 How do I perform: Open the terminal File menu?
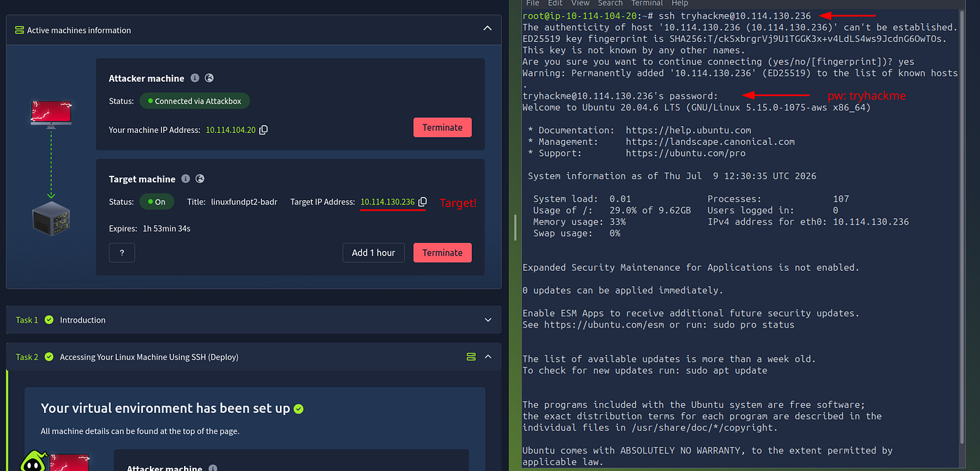[533, 3]
